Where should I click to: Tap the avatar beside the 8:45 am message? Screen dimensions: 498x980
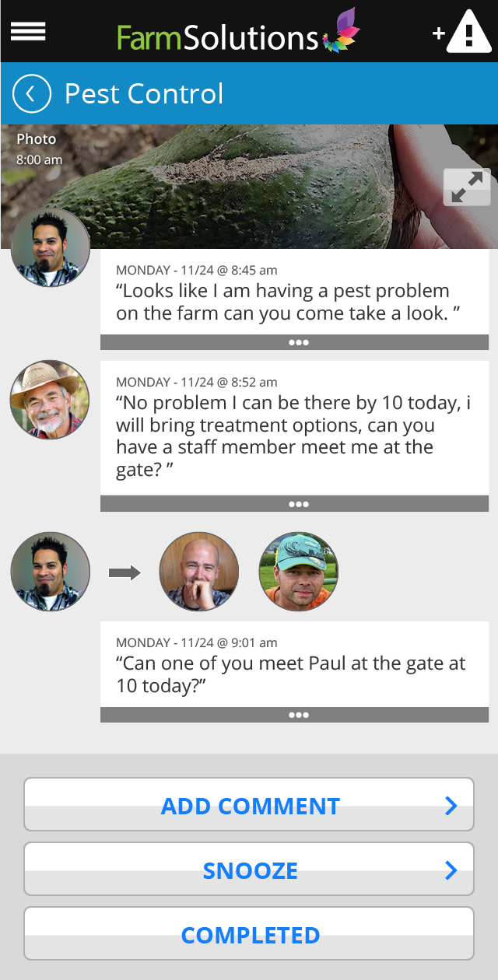tap(50, 247)
